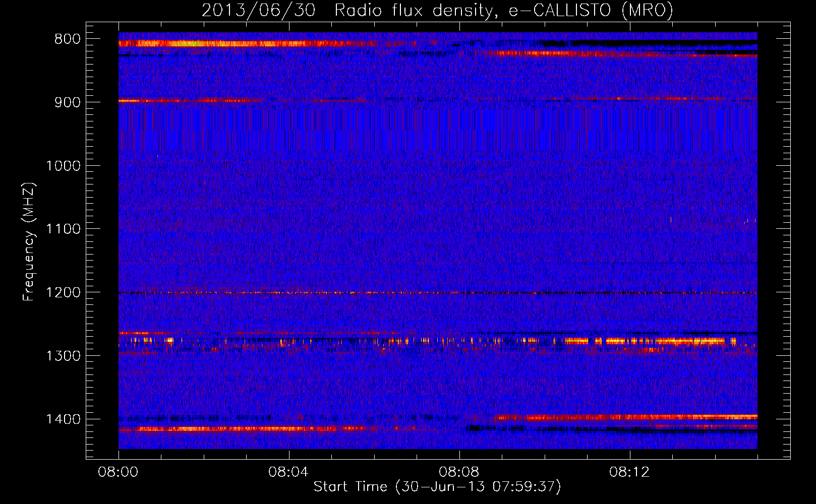Click the 08:00 time tick label
Screen dimensions: 816x504
119,472
